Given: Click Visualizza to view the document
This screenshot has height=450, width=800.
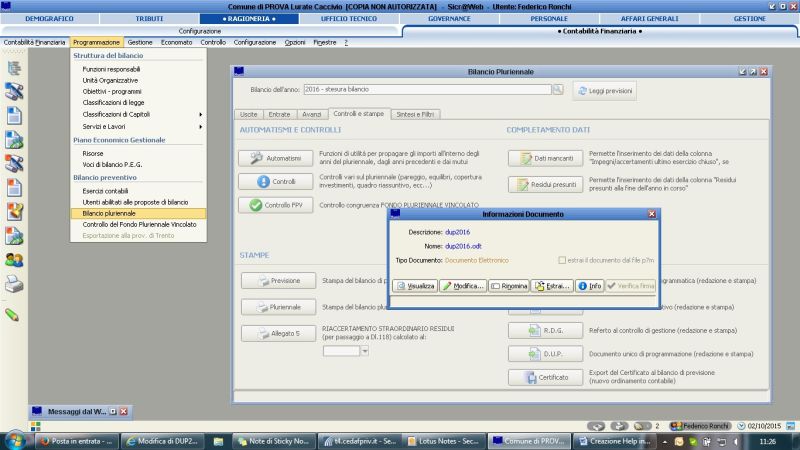Looking at the screenshot, I should pyautogui.click(x=415, y=285).
